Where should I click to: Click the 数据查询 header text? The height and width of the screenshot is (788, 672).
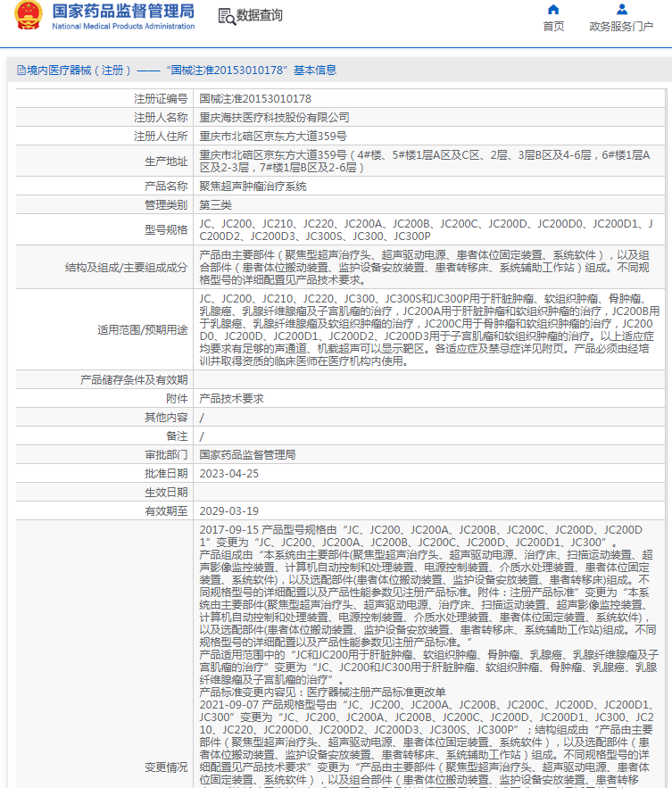click(260, 15)
